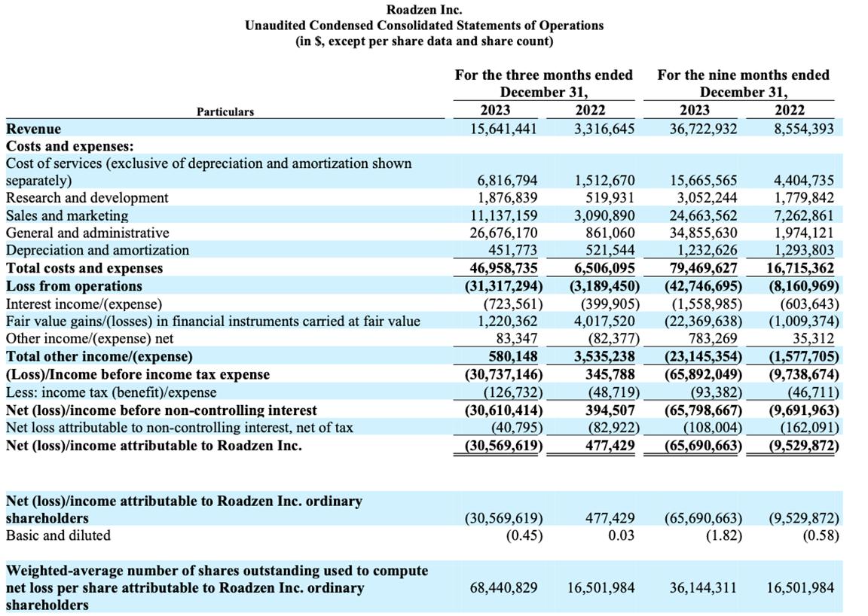
Task: Click weighted-average shares value 68,440,829
Action: [x=504, y=587]
